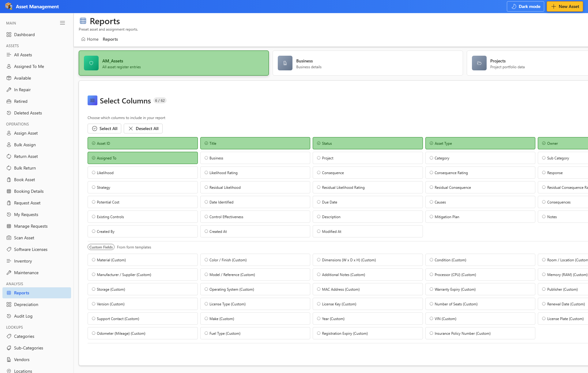Go to Home breadcrumb link
Image resolution: width=588 pixels, height=373 pixels.
pos(90,39)
